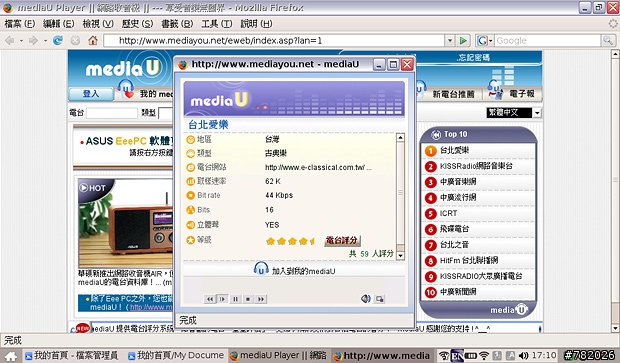Image resolution: width=620 pixels, height=363 pixels.
Task: Click the speaker volume icon in the player
Action: [x=365, y=299]
